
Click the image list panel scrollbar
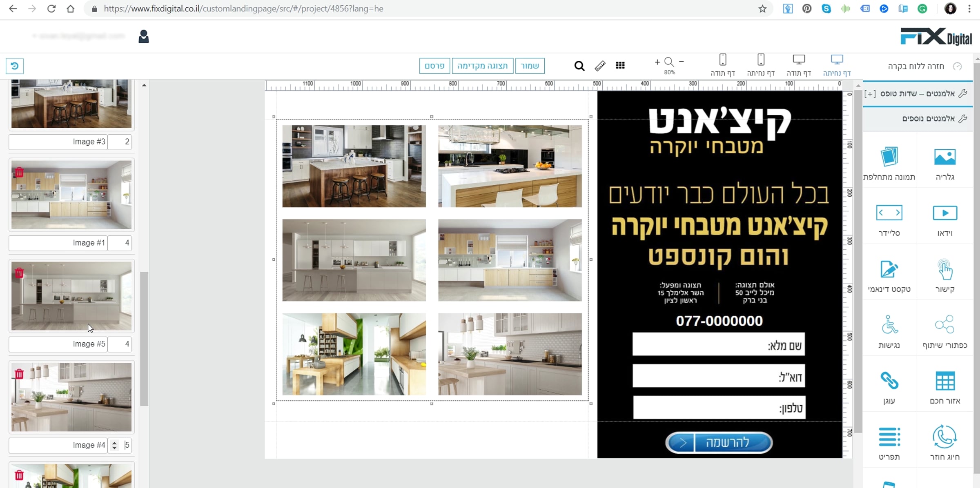[x=144, y=339]
